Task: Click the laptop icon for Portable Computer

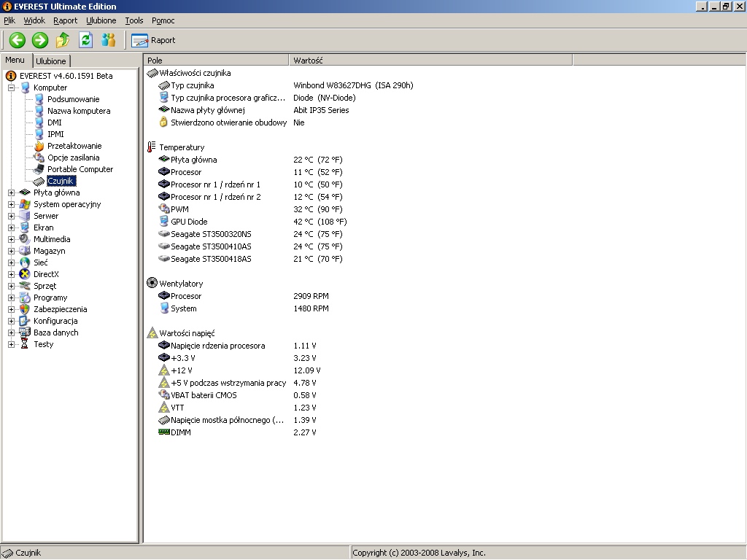Action: point(39,169)
